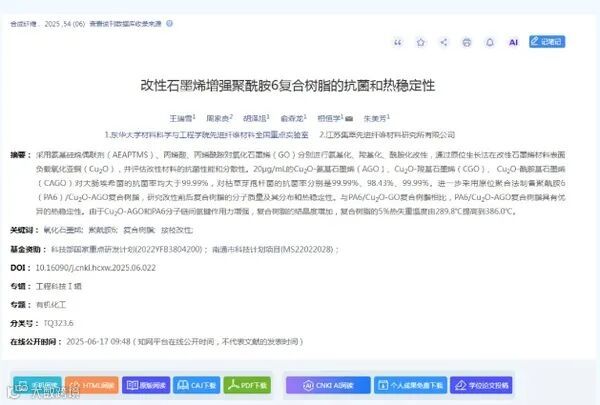Click the 学位论文投稿 button
Viewport: 600px width, 405px height.
[x=481, y=385]
